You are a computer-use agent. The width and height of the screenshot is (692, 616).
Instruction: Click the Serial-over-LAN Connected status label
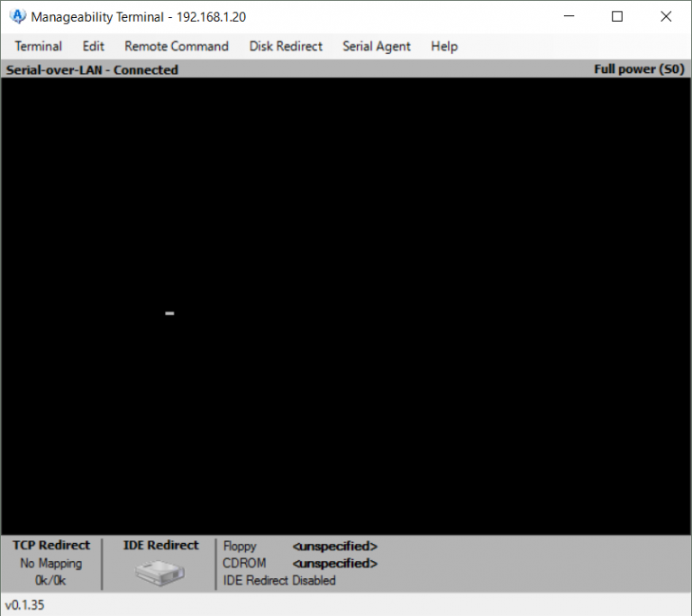(x=92, y=69)
